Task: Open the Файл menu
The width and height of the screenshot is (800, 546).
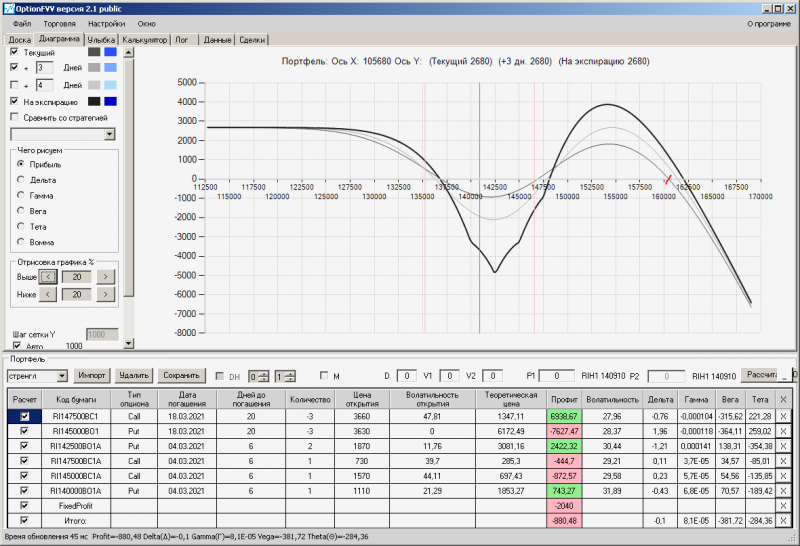Action: 22,23
